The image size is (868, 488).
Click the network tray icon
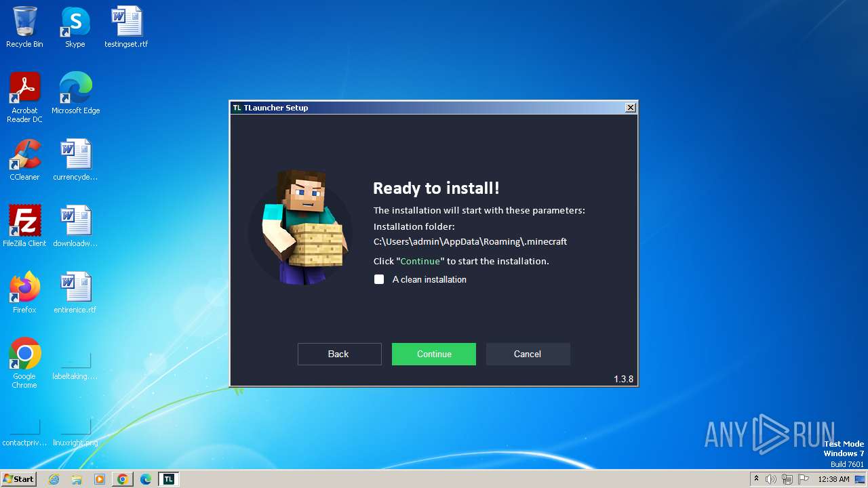click(787, 479)
